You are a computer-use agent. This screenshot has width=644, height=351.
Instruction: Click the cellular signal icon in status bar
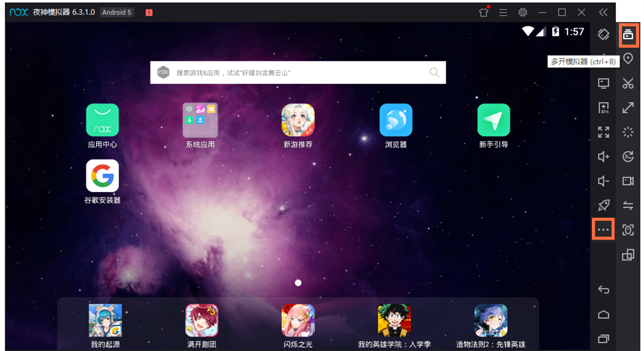pos(541,31)
